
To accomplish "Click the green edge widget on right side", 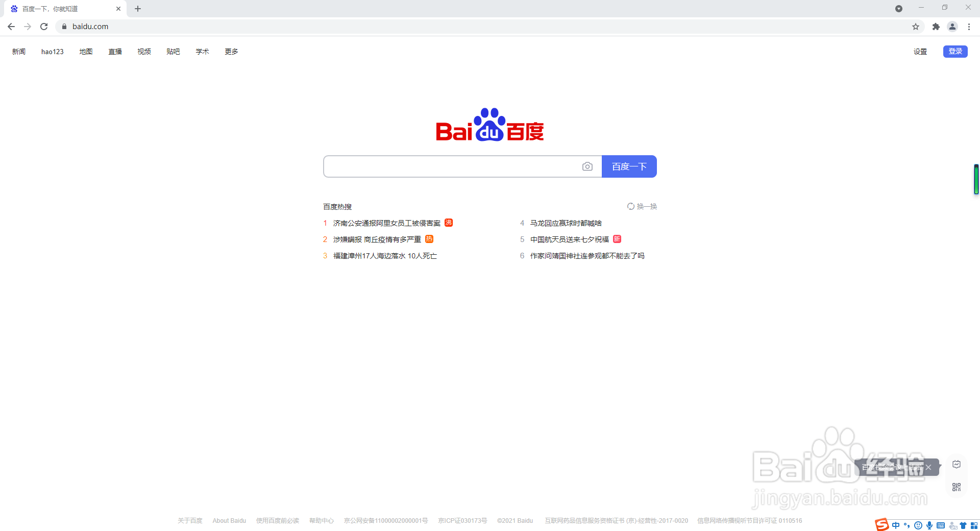I will 976,179.
